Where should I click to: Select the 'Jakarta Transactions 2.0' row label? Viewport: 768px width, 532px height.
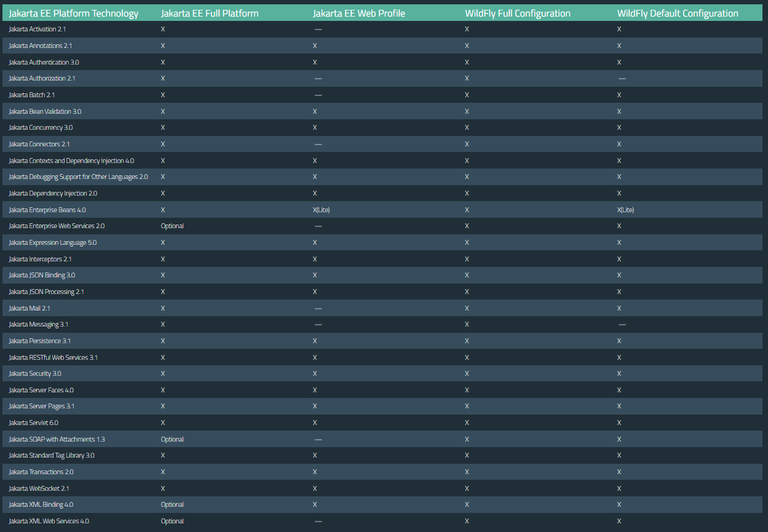(41, 472)
